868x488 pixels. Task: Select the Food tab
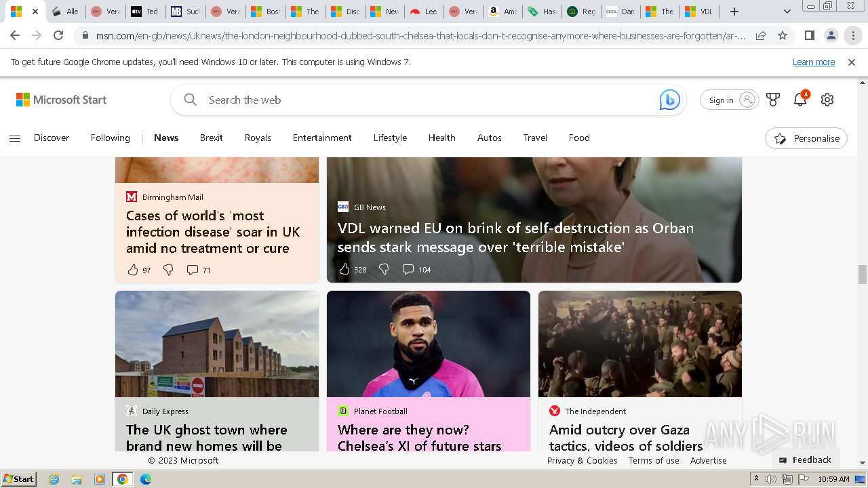point(579,138)
